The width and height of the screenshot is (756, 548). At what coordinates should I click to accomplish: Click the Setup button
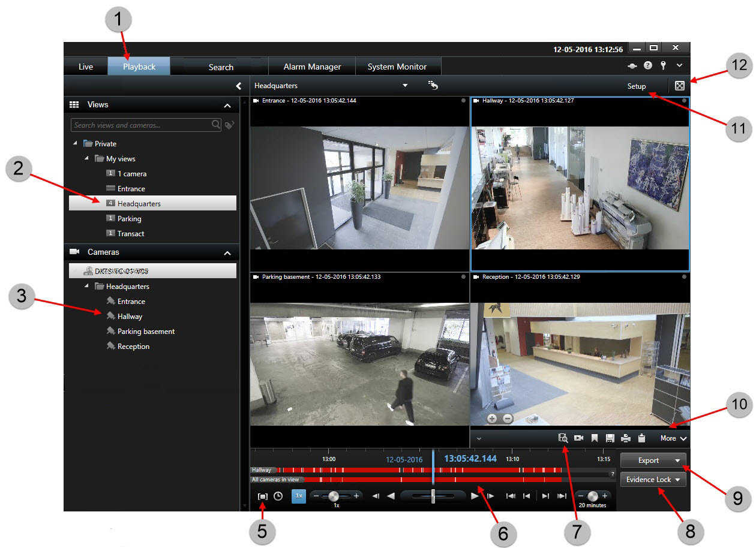pyautogui.click(x=637, y=86)
